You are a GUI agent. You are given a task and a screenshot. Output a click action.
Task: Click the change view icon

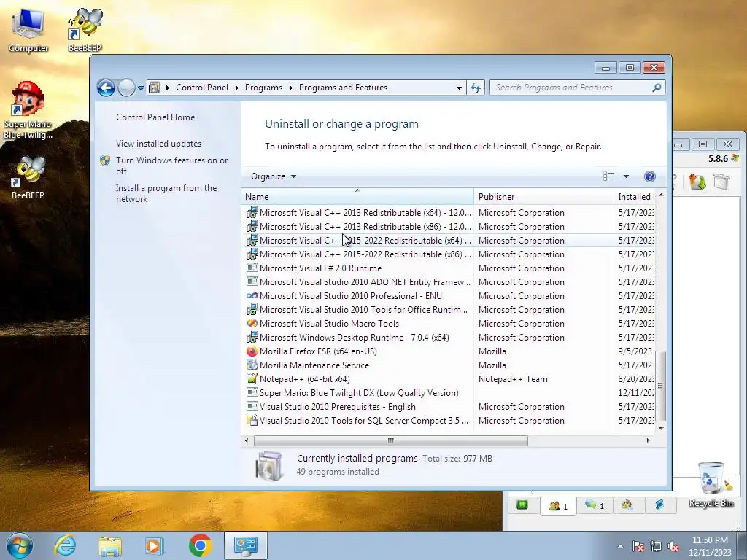click(609, 176)
